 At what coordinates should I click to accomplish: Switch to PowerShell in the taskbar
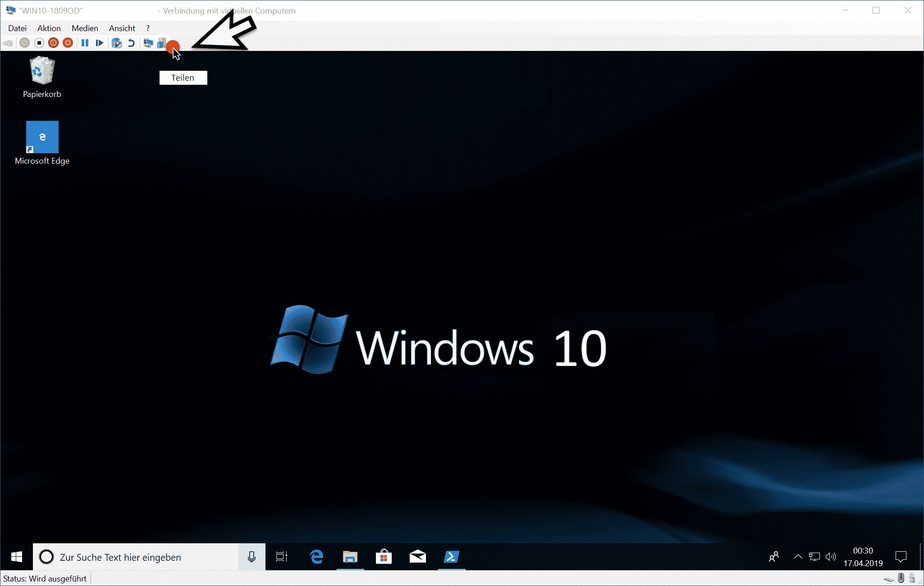452,557
